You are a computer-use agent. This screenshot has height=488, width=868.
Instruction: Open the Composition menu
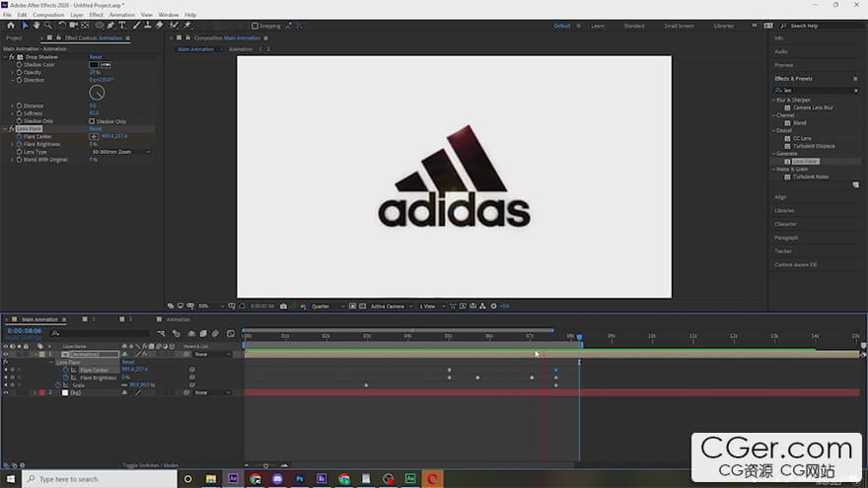(48, 15)
